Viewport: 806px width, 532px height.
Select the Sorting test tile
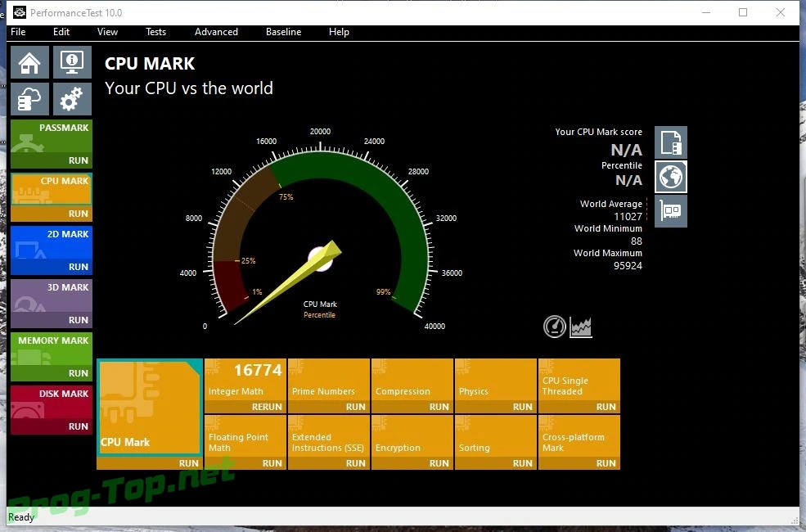(496, 436)
